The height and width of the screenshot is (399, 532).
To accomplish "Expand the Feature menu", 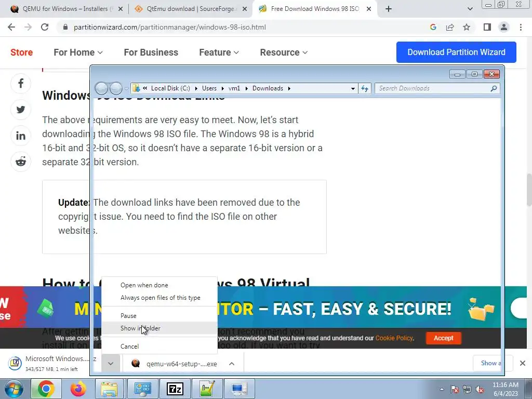I will [219, 52].
